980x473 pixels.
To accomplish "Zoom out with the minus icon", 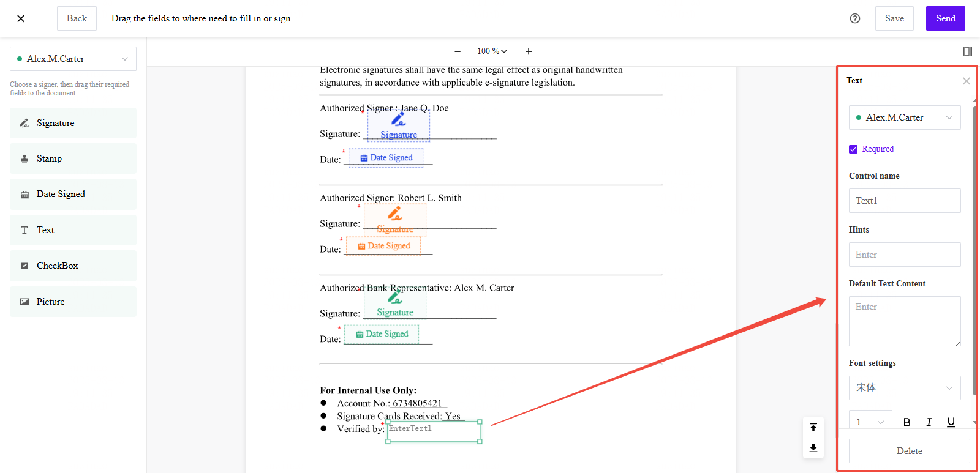I will pos(458,51).
